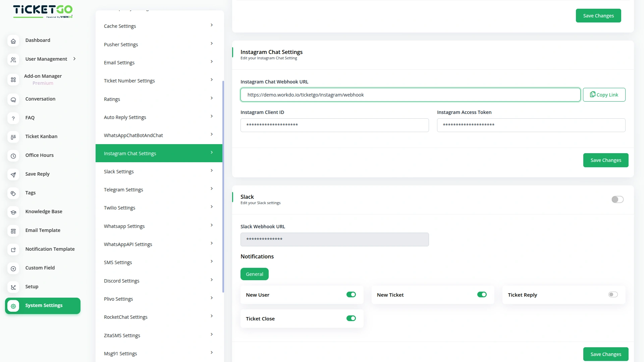Select the Tags label icon
The height and width of the screenshot is (362, 644).
pyautogui.click(x=13, y=193)
